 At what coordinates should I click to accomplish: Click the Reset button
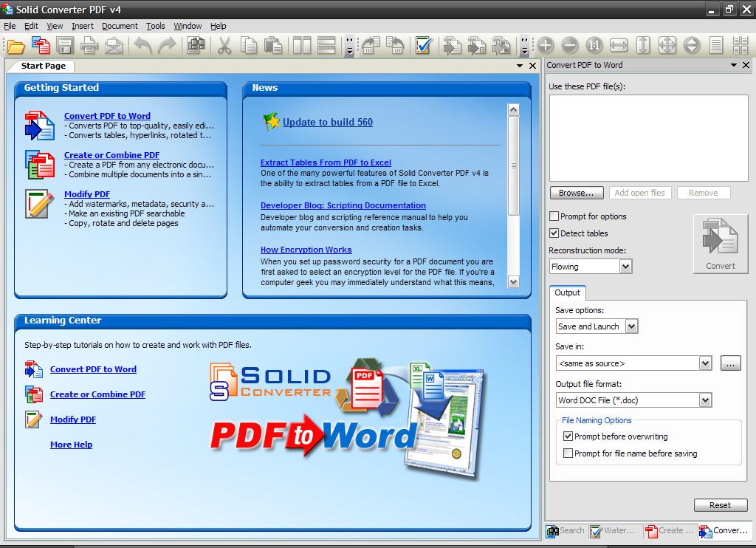(x=721, y=505)
